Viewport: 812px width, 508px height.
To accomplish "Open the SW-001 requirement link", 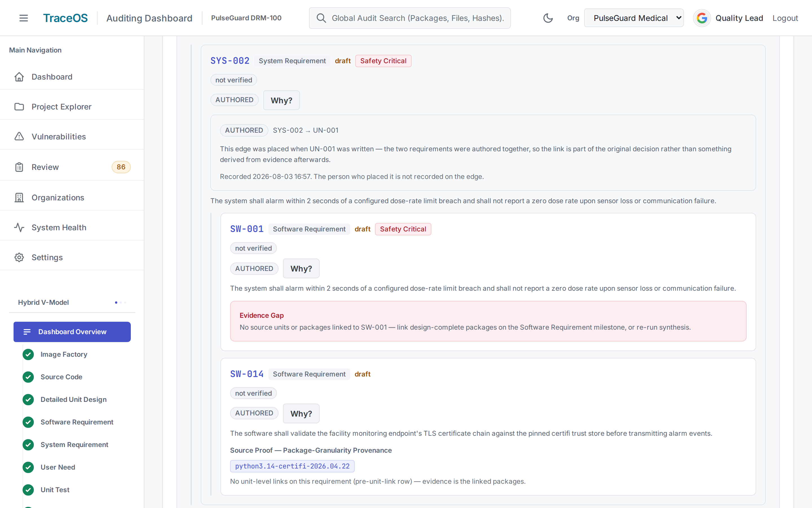I will tap(247, 229).
